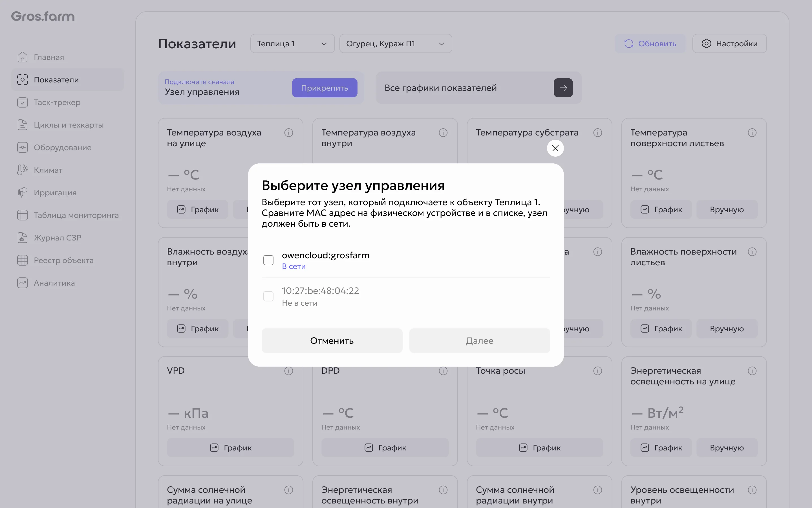Open Аналитика in the sidebar

click(x=67, y=283)
